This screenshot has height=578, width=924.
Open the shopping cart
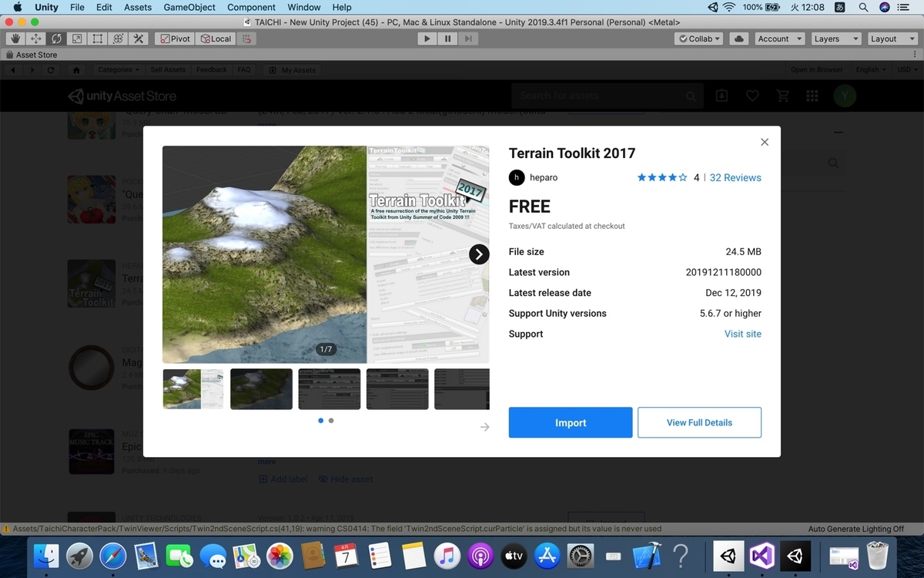[x=783, y=96]
